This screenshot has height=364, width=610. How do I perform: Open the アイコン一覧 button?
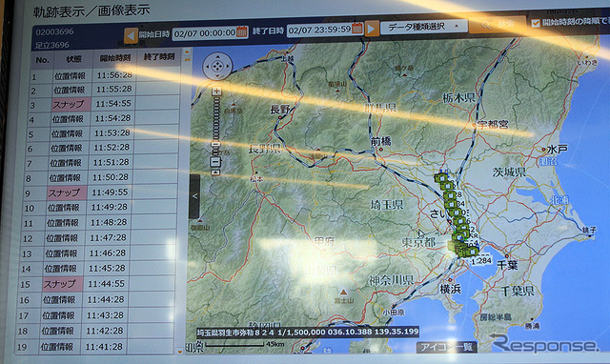pos(446,347)
